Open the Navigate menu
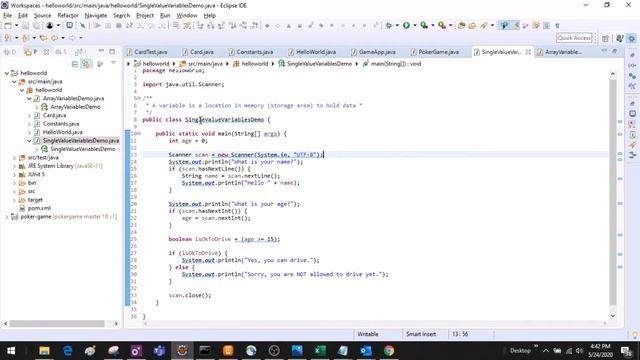 [x=96, y=15]
